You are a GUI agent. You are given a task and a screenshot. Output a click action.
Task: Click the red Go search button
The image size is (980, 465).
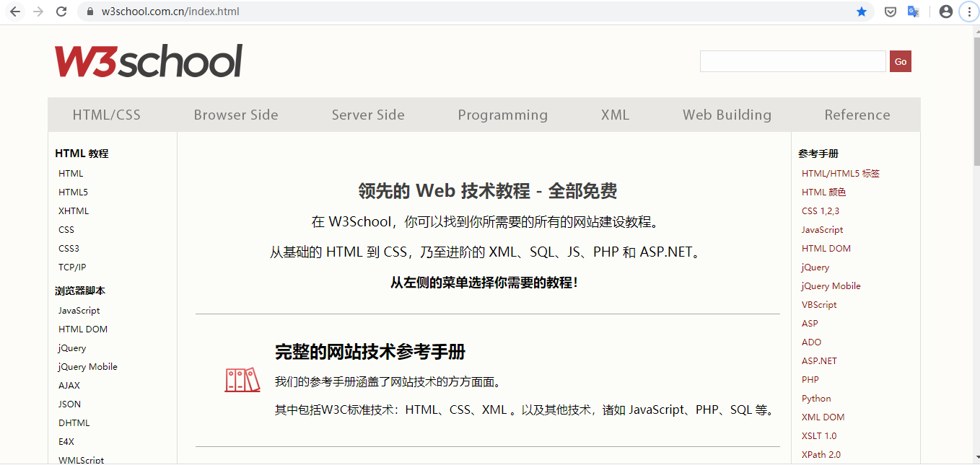pyautogui.click(x=901, y=61)
